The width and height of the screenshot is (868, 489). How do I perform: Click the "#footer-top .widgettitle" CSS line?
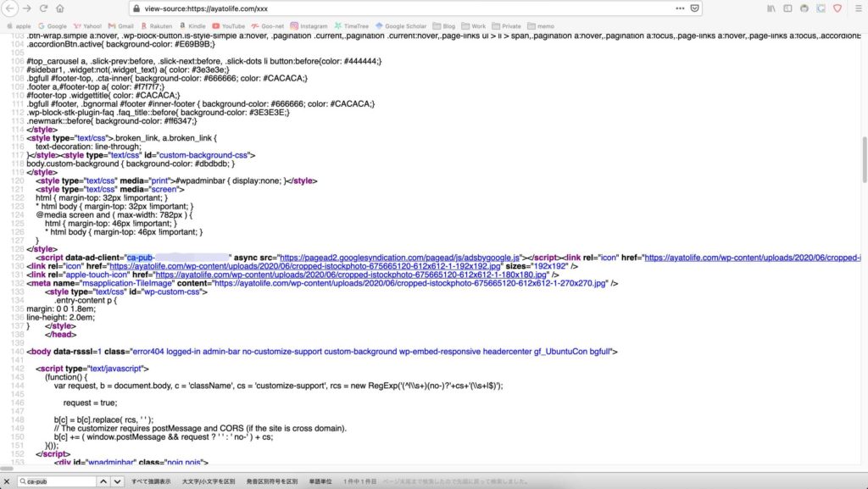(103, 96)
